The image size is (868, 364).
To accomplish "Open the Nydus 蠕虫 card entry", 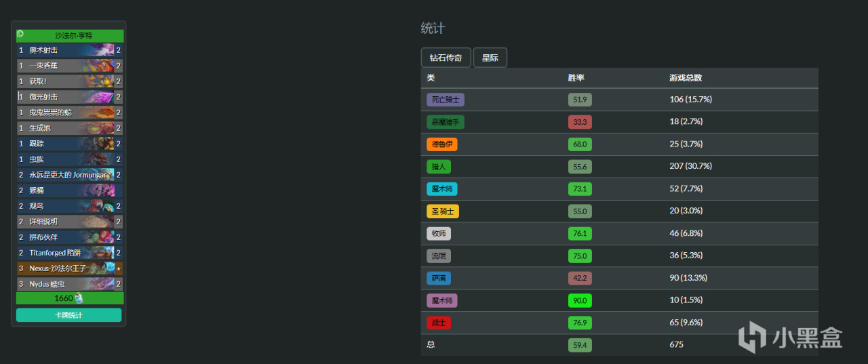I will click(x=69, y=284).
